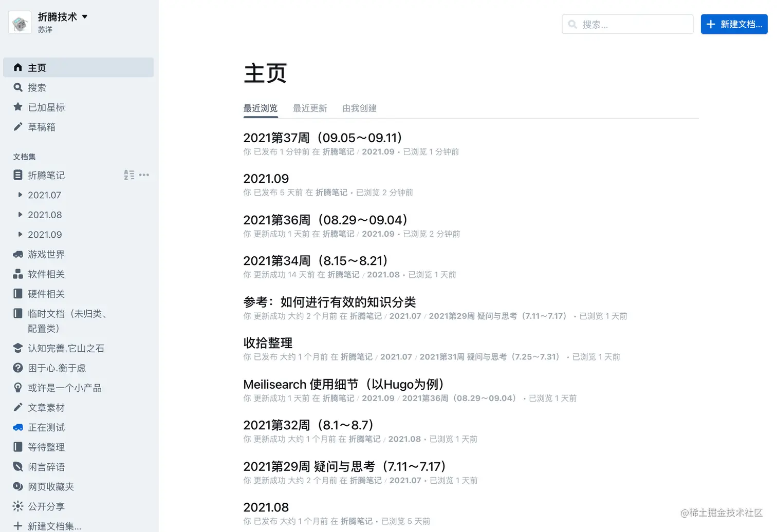
Task: Open the 认知完善.它山之石 collection label
Action: pyautogui.click(x=66, y=348)
